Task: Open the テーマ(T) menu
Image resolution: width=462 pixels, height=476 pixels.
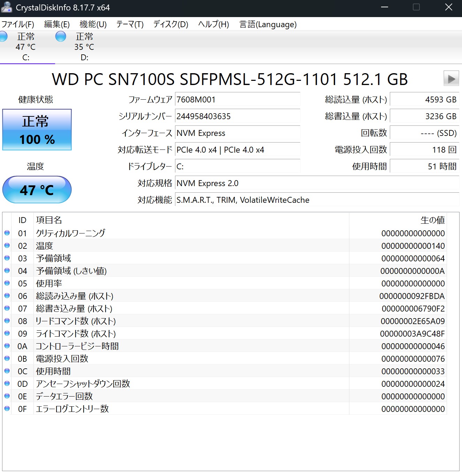Action: 130,24
